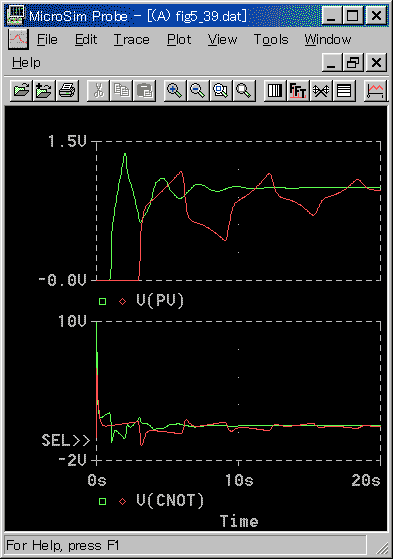The height and width of the screenshot is (559, 393).
Task: Click the 10s time axis label
Action: [239, 480]
